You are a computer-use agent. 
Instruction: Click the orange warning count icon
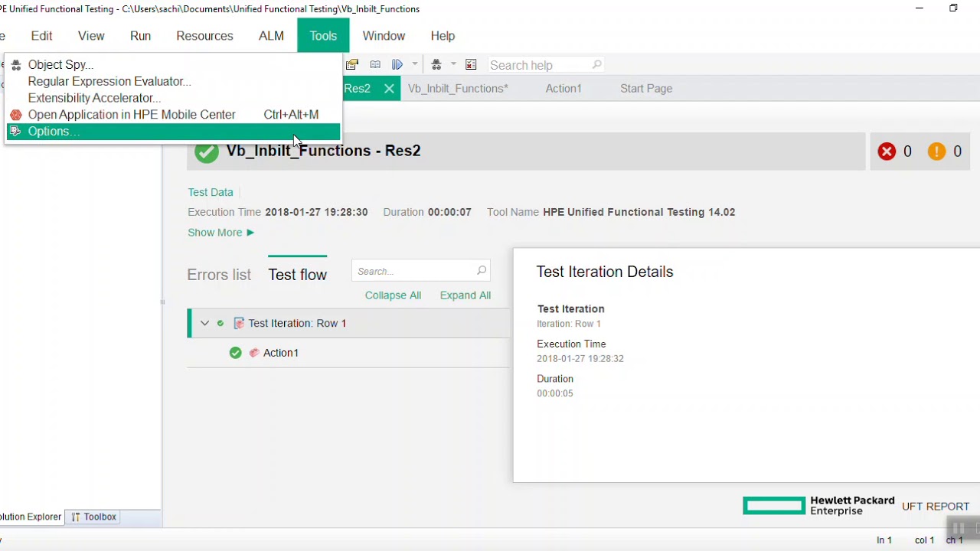(936, 152)
